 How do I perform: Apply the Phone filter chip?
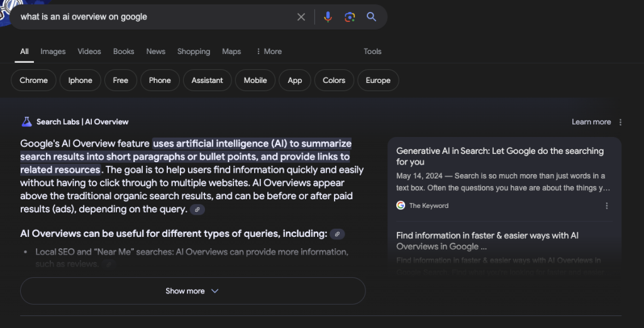(160, 80)
